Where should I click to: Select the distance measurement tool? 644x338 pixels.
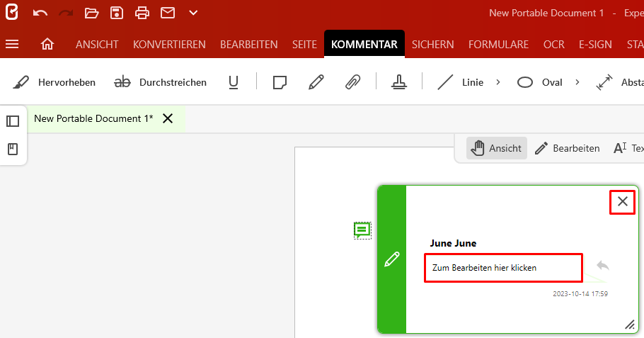[620, 82]
